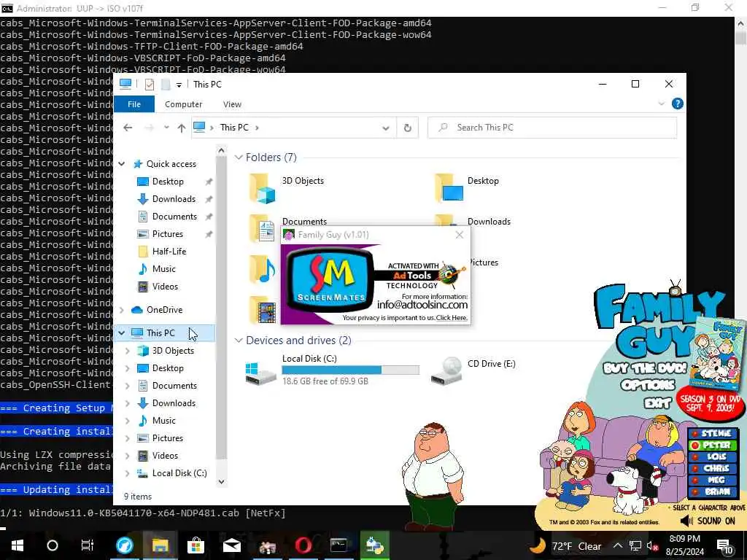Viewport: 747px width, 560px height.
Task: Select Pictures under Quick access
Action: point(168,234)
